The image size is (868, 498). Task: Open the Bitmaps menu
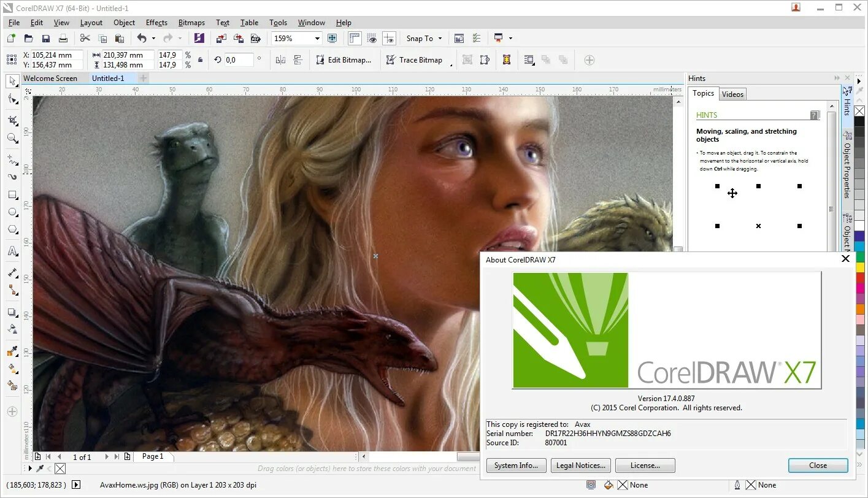pos(191,23)
